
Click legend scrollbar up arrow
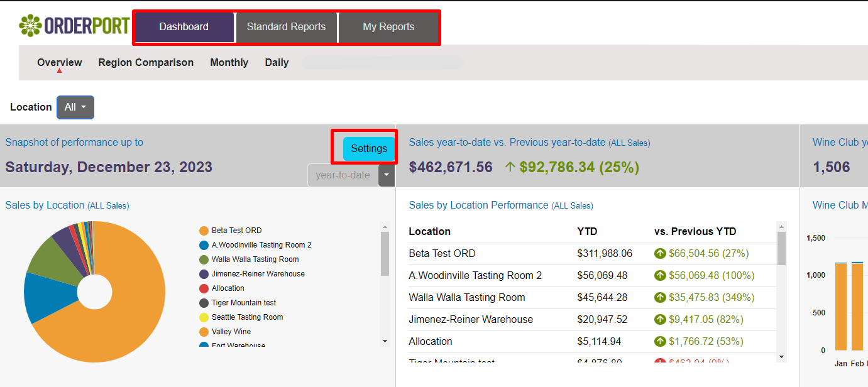[x=385, y=227]
